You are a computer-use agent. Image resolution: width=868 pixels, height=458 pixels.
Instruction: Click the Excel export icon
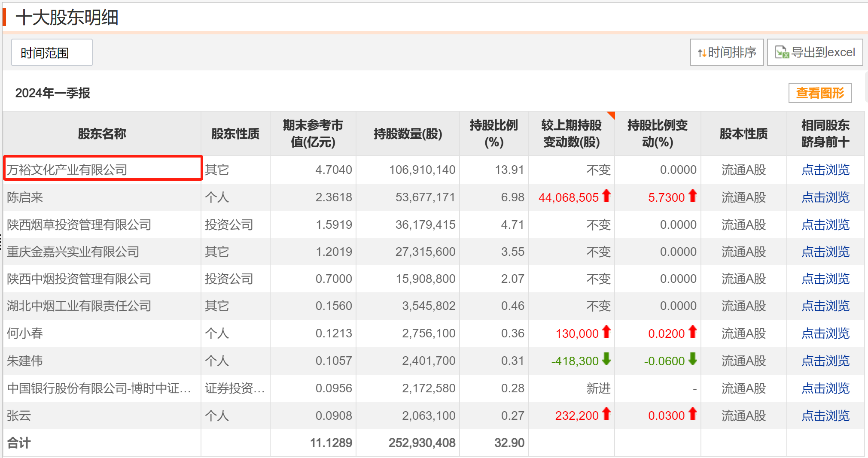click(782, 52)
